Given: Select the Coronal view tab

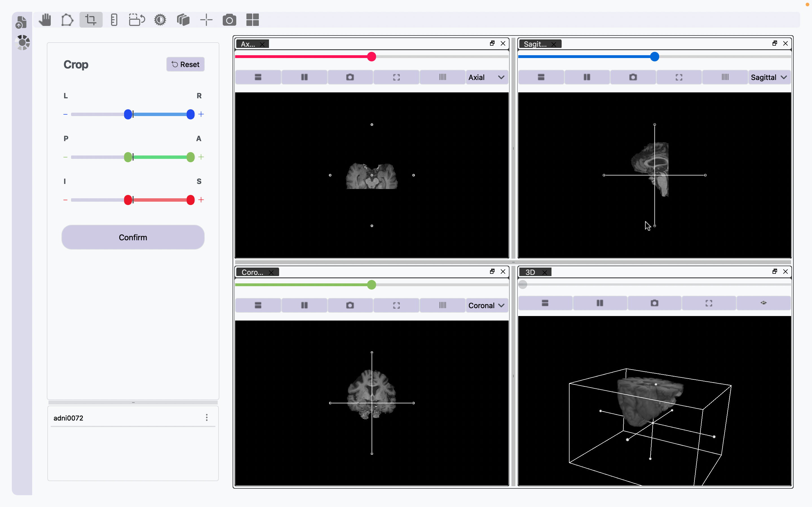Looking at the screenshot, I should (252, 272).
